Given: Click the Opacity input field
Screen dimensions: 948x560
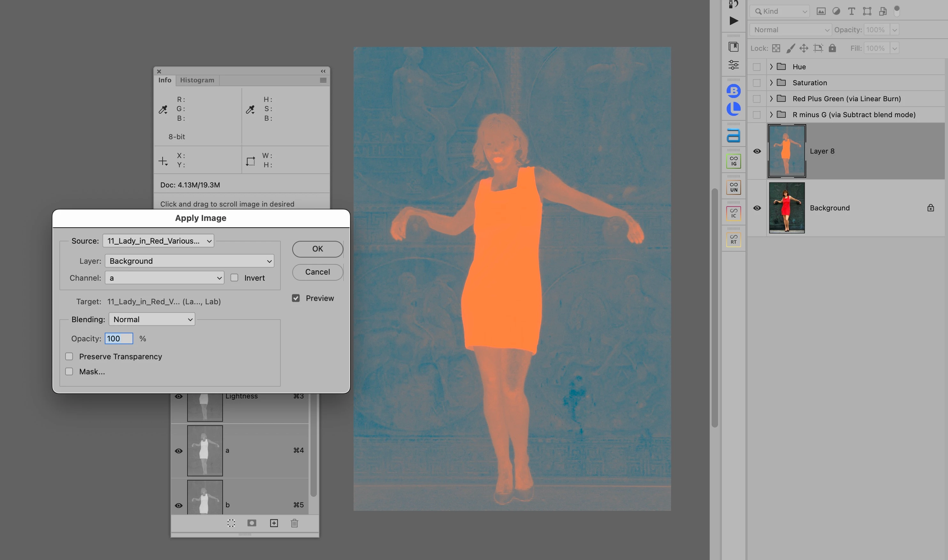Looking at the screenshot, I should click(118, 338).
